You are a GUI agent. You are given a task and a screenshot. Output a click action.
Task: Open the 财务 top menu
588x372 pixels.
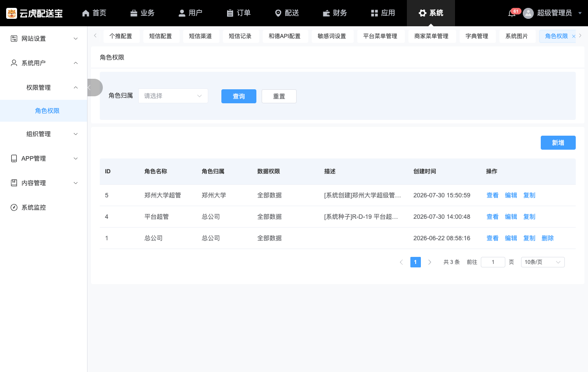click(335, 13)
